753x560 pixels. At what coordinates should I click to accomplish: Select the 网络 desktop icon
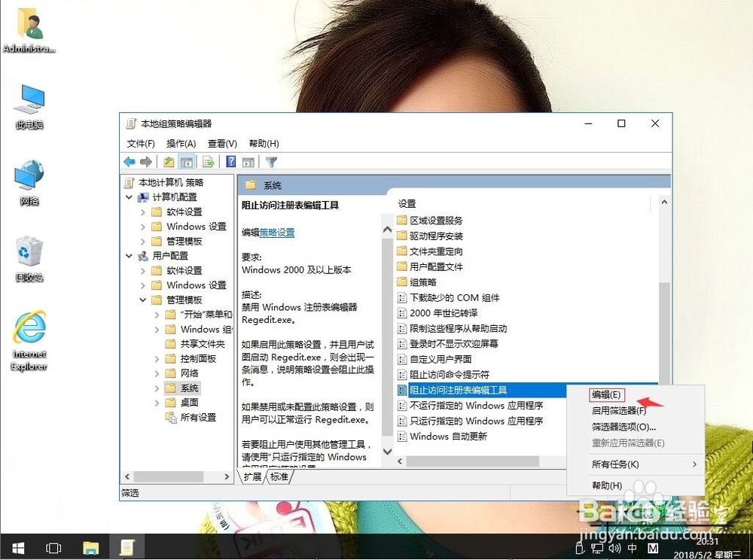coord(30,183)
